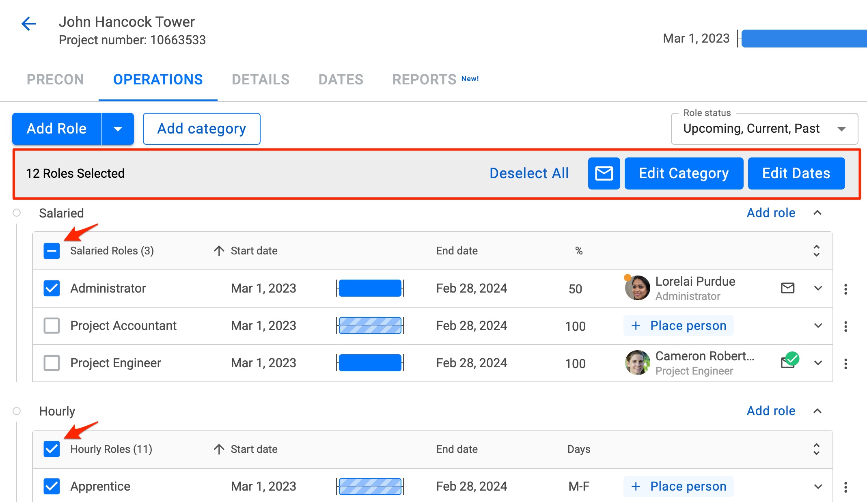Collapse the Salaried section chevron
The height and width of the screenshot is (504, 867).
tap(817, 213)
